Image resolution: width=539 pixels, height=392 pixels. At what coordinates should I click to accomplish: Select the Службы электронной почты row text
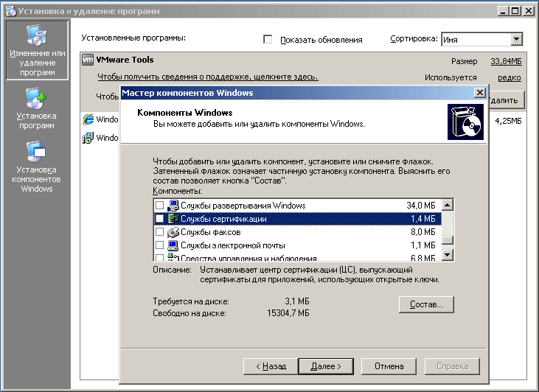pyautogui.click(x=233, y=245)
